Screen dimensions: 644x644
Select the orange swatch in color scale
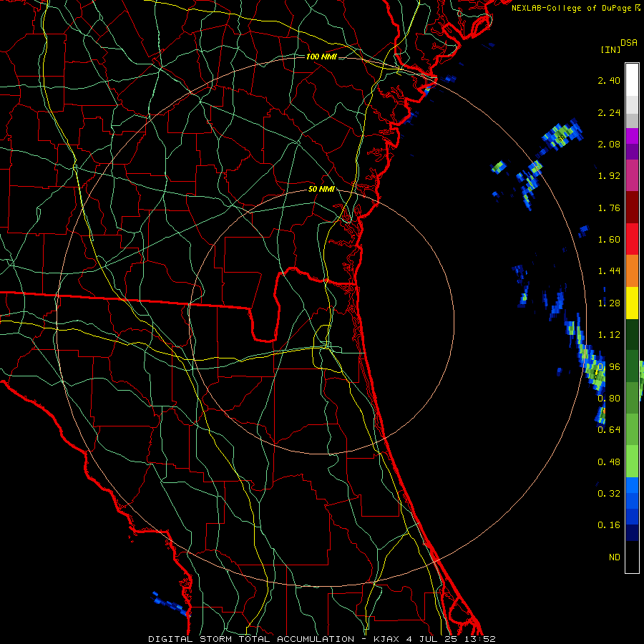coord(632,270)
